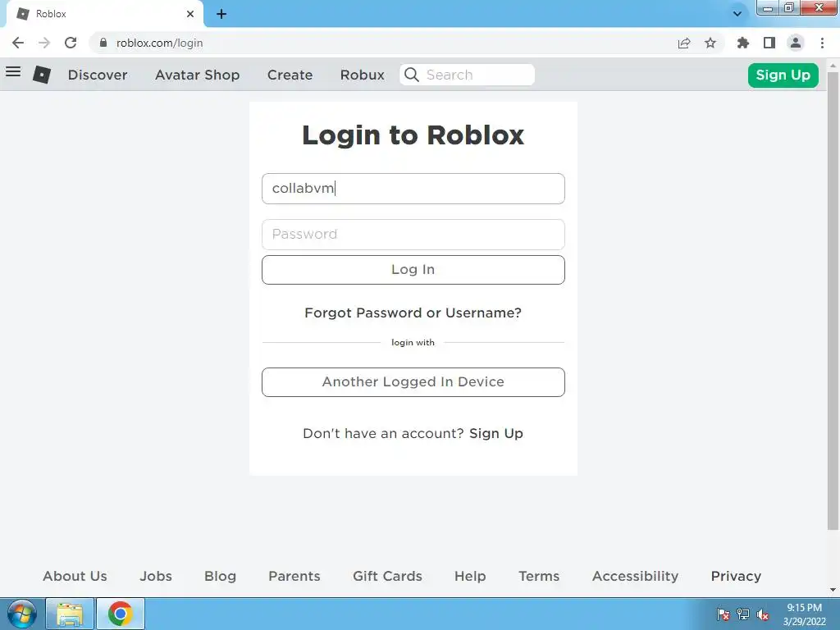Open Robux in navigation bar
Viewport: 840px width, 630px height.
(x=362, y=75)
